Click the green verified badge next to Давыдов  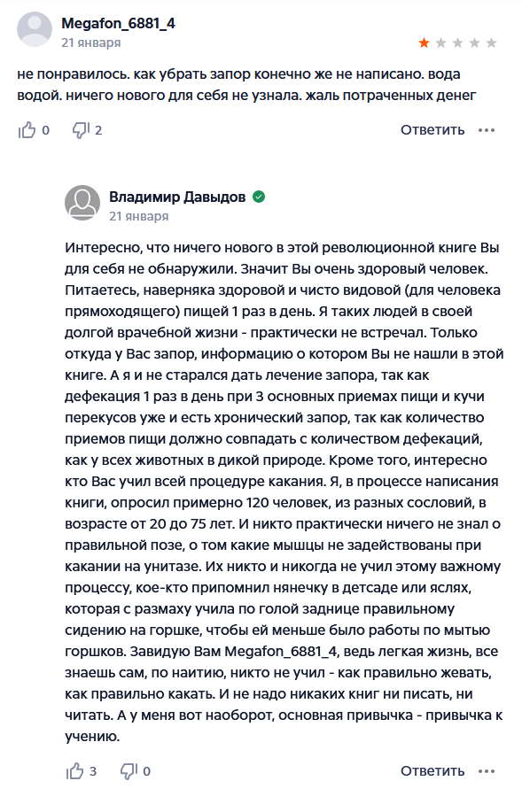click(259, 197)
